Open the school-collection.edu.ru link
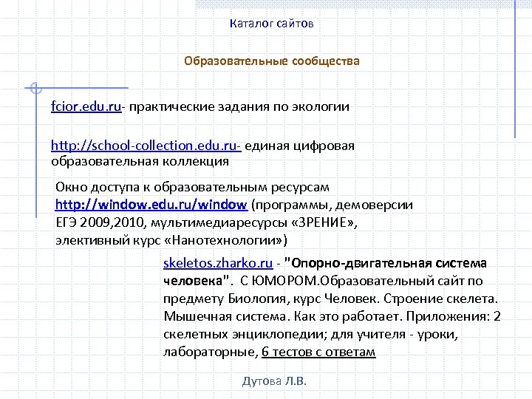 146,146
